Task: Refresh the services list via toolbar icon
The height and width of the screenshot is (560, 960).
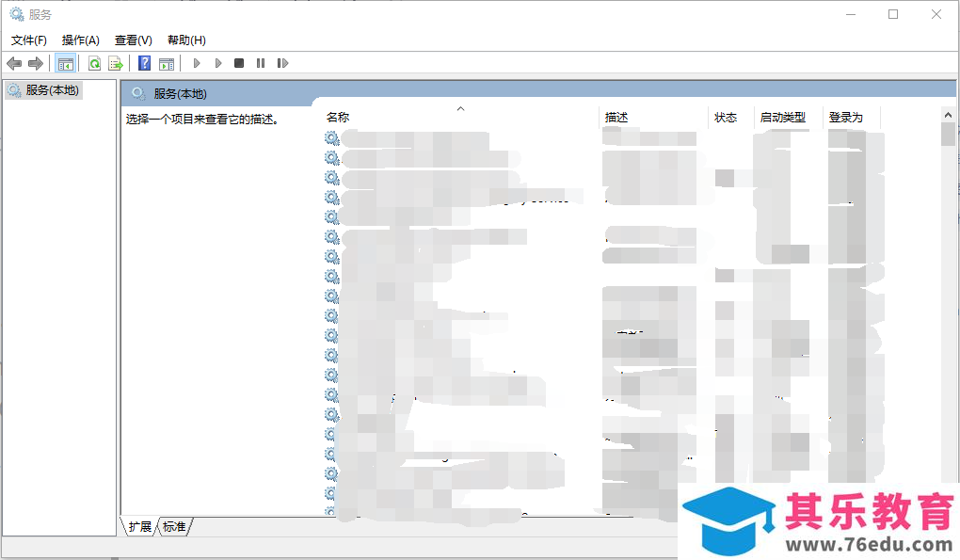Action: coord(94,63)
